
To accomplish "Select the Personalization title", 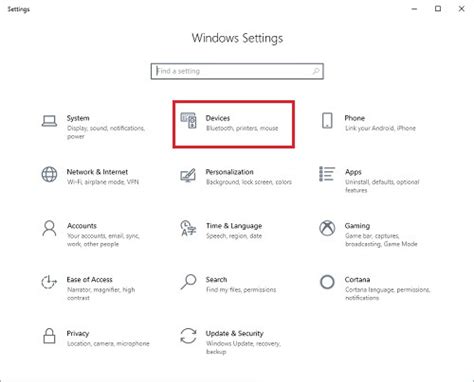I will pyautogui.click(x=230, y=172).
